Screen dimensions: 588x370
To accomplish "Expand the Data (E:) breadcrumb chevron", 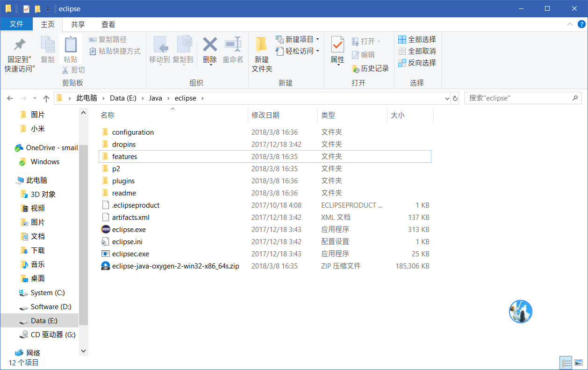I will pyautogui.click(x=142, y=98).
